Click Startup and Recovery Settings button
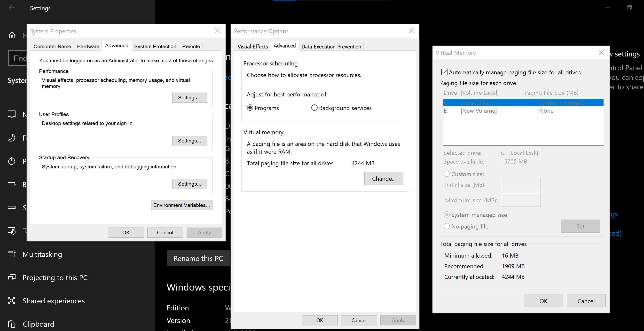The image size is (644, 331). [189, 184]
